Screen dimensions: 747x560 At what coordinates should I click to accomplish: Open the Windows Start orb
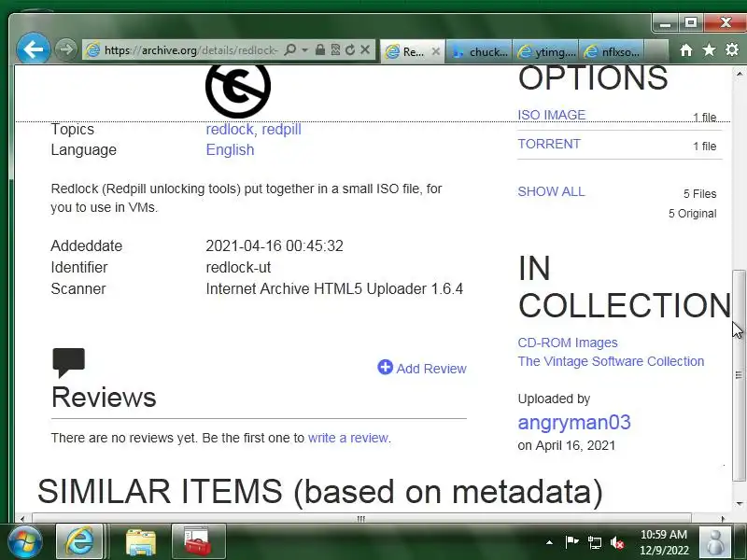[25, 541]
